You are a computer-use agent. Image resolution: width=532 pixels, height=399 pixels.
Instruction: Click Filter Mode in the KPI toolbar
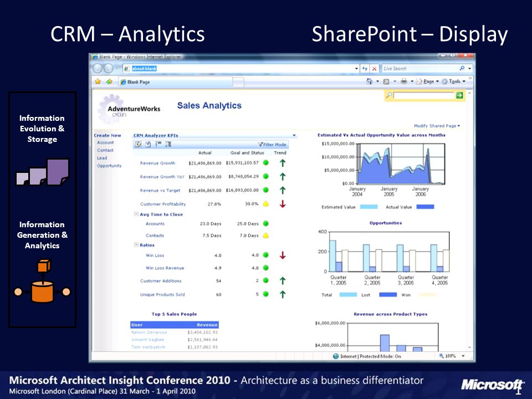(272, 145)
